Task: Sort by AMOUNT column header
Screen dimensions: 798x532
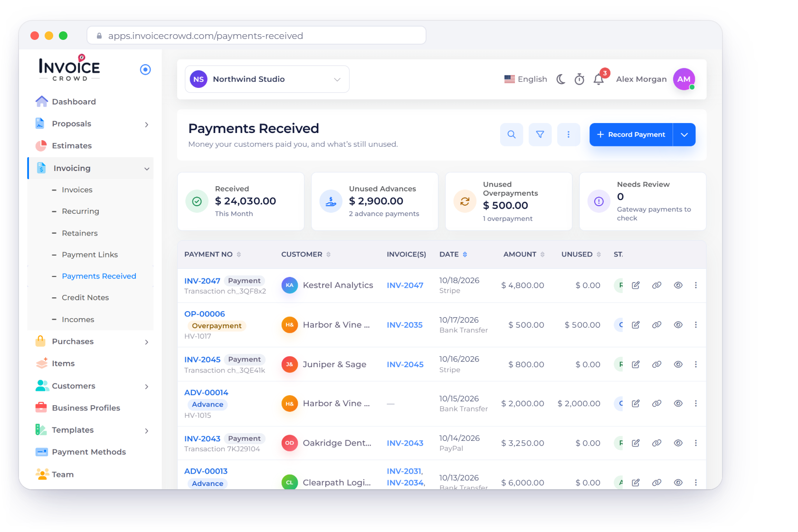Action: [x=524, y=255]
